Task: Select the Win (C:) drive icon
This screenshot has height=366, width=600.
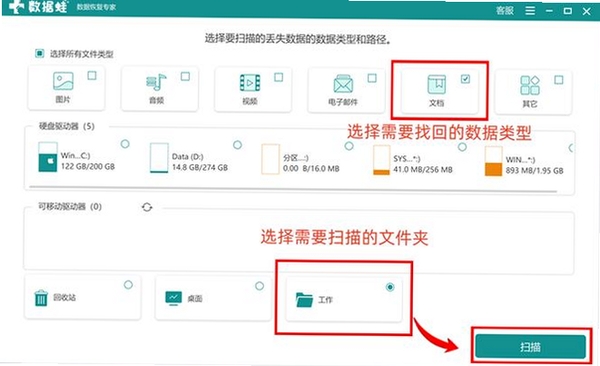Action: pyautogui.click(x=48, y=157)
